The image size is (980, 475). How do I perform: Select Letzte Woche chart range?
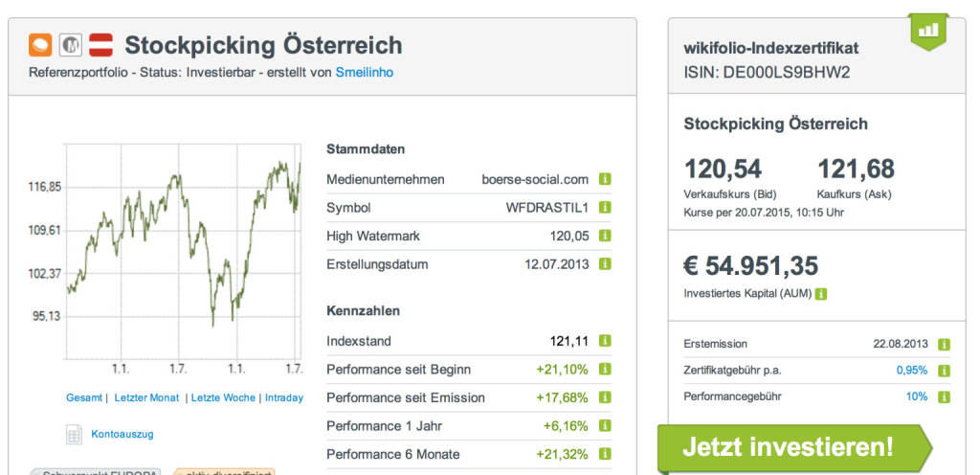(x=223, y=397)
